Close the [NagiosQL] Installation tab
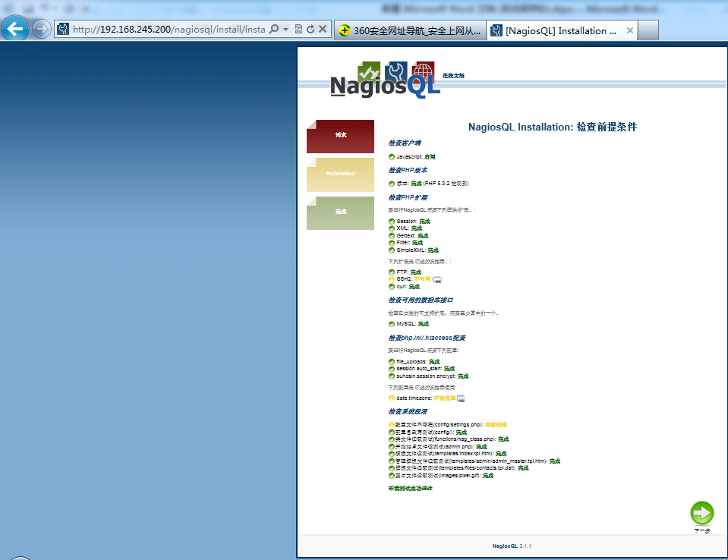The height and width of the screenshot is (560, 728). 630,30
